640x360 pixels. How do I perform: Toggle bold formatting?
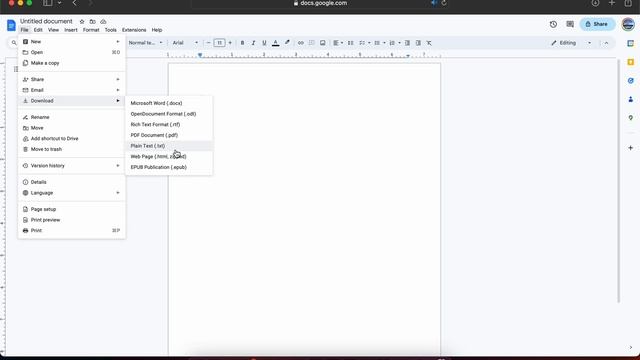pyautogui.click(x=242, y=43)
